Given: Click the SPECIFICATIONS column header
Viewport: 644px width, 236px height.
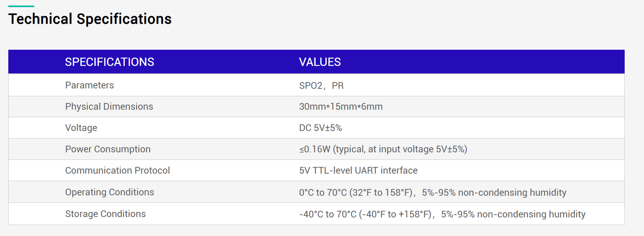Looking at the screenshot, I should (x=109, y=62).
